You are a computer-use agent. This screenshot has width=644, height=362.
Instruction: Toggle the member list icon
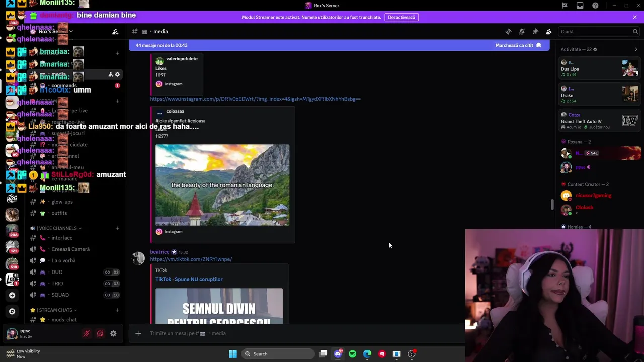(x=549, y=31)
